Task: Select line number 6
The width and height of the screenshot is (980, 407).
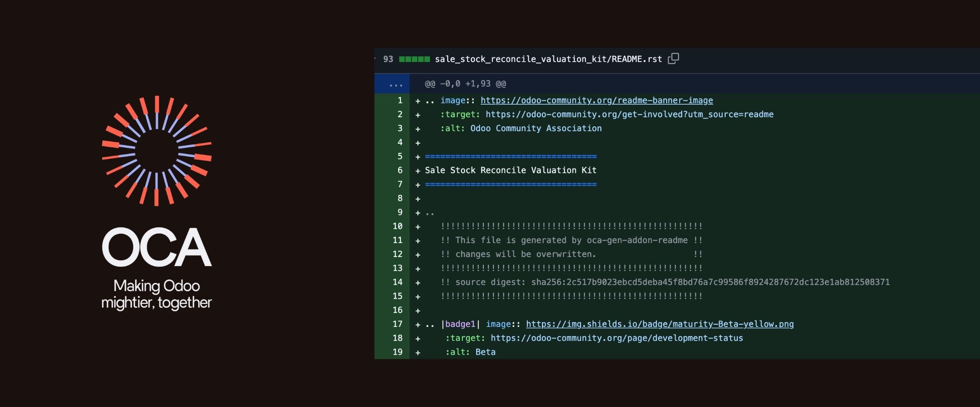Action: tap(400, 170)
